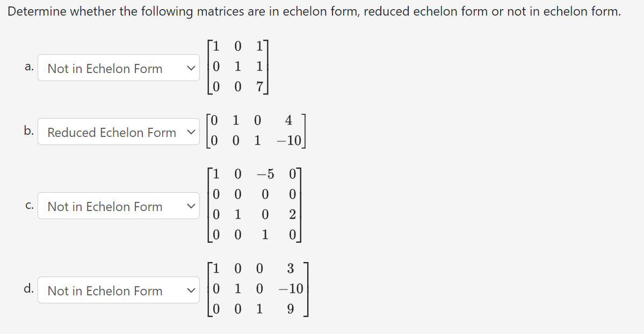Image resolution: width=644 pixels, height=334 pixels.
Task: Click the 4x4 matrix next to question c
Action: click(255, 205)
